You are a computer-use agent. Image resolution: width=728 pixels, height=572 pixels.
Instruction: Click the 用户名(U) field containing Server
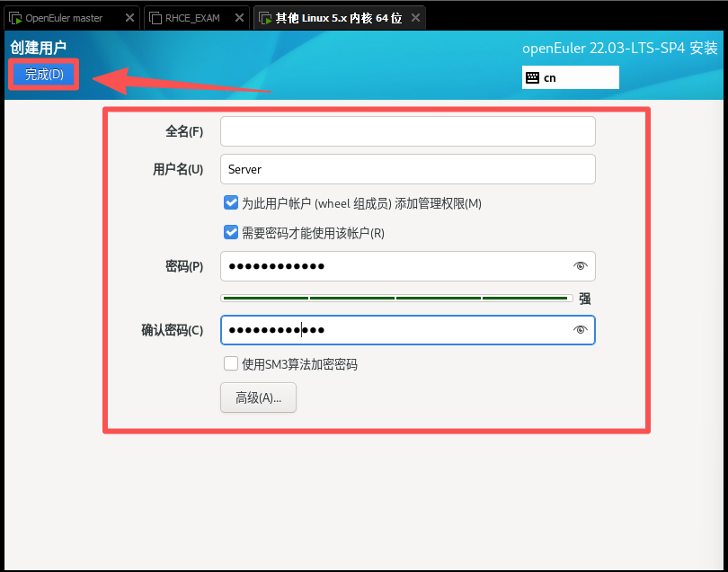pos(408,169)
